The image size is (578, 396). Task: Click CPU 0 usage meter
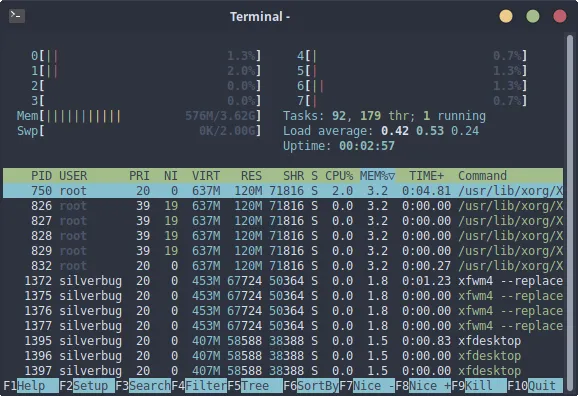click(146, 56)
